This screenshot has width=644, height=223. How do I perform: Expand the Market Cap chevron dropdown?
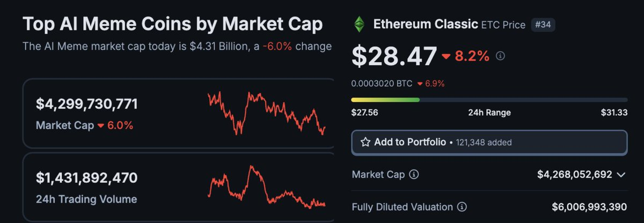(x=621, y=175)
